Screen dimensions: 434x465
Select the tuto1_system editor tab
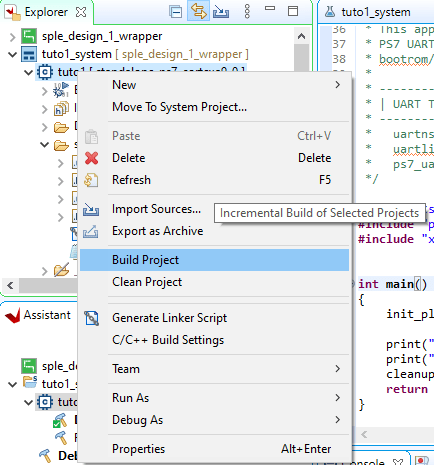376,12
